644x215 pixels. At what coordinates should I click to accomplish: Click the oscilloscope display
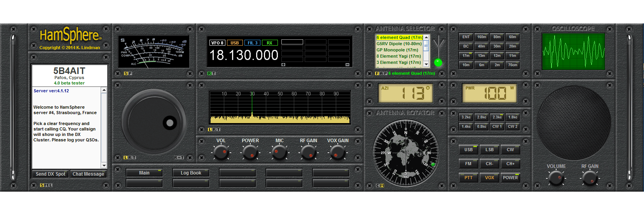[x=573, y=51]
